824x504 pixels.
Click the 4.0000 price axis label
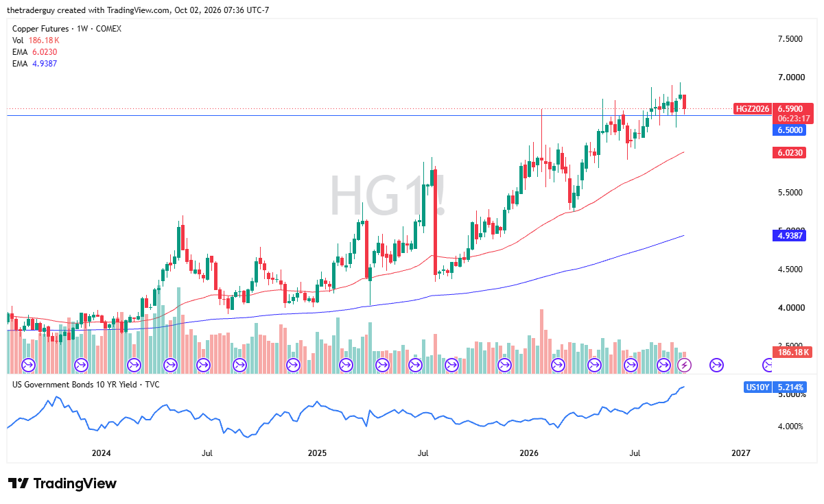(x=791, y=308)
